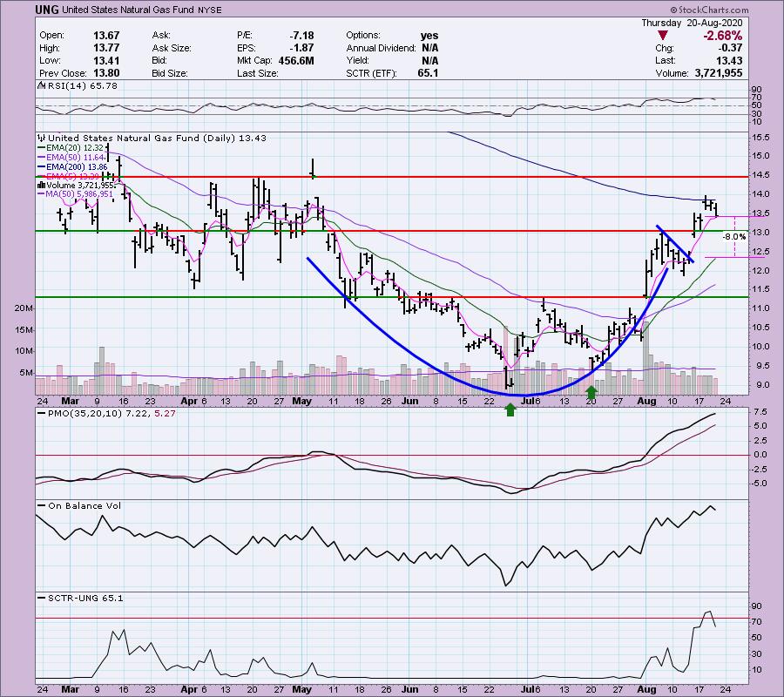Click the Chg value -0.37
This screenshot has width=784, height=697.
pyautogui.click(x=731, y=48)
